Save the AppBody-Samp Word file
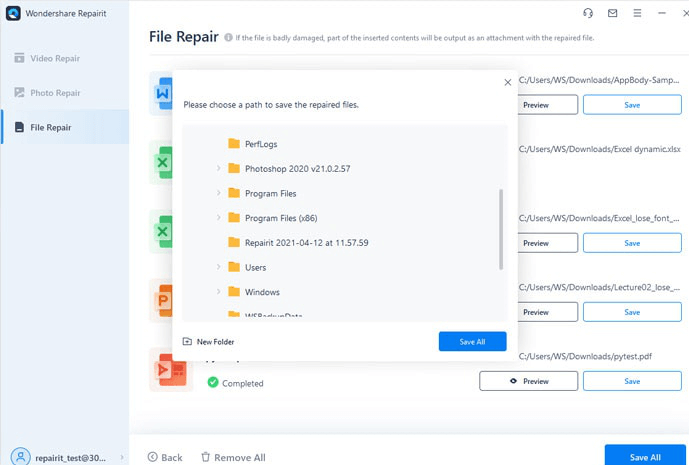Image resolution: width=689 pixels, height=465 pixels. [632, 105]
